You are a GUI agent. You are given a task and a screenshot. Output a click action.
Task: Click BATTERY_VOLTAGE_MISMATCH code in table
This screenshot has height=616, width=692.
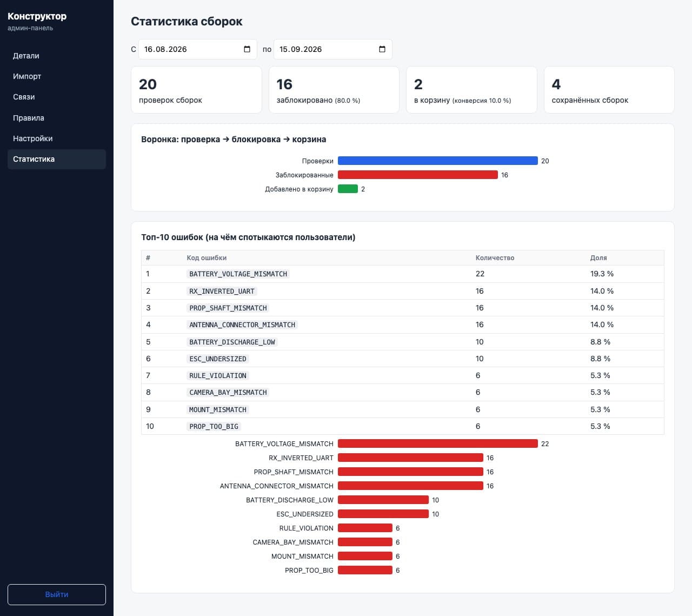point(238,274)
